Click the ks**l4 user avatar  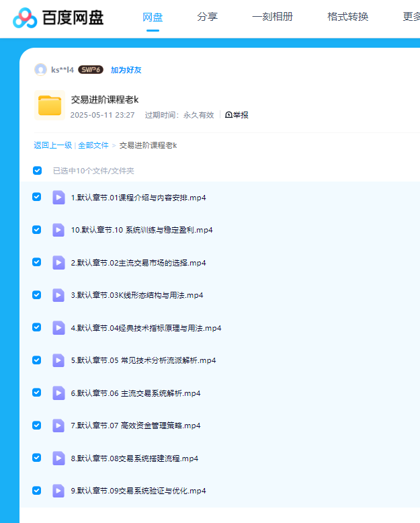tap(40, 69)
